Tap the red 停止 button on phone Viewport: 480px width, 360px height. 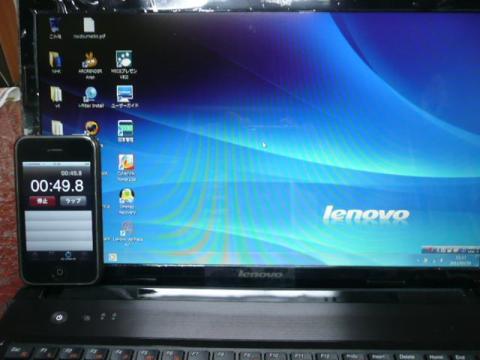click(42, 201)
